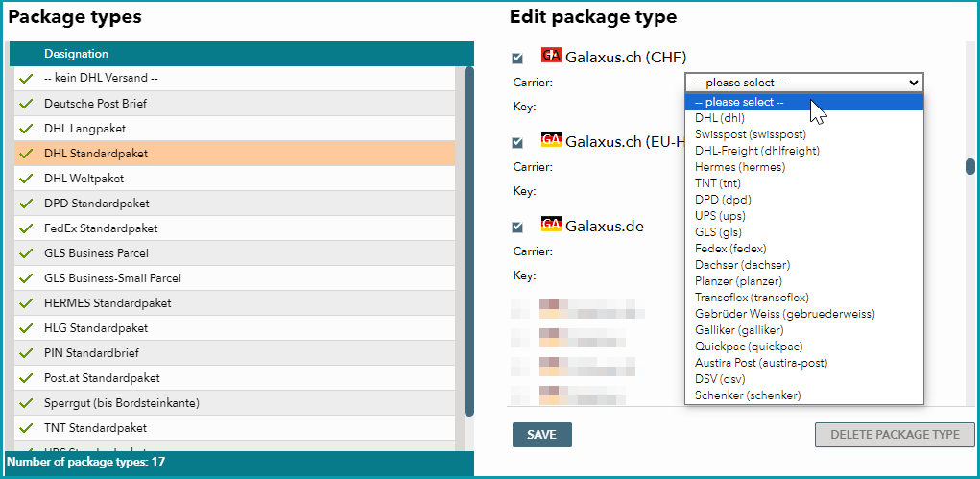The height and width of the screenshot is (479, 980).
Task: Click green checkmark beside DHL Langpaket
Action: [x=26, y=129]
